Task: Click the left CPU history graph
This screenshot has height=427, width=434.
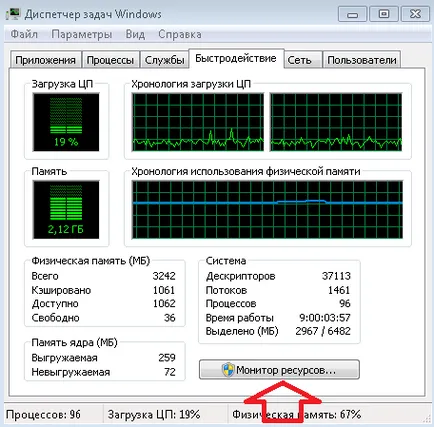Action: (x=198, y=122)
